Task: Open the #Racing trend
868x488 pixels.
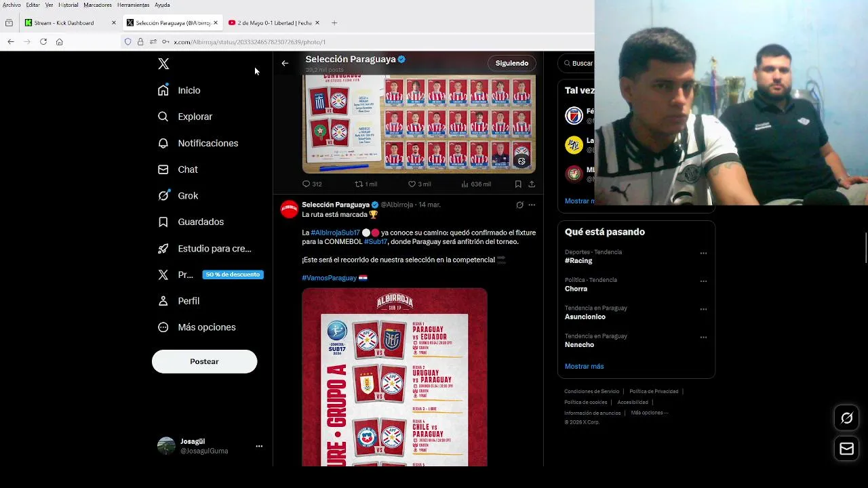Action: coord(636,256)
